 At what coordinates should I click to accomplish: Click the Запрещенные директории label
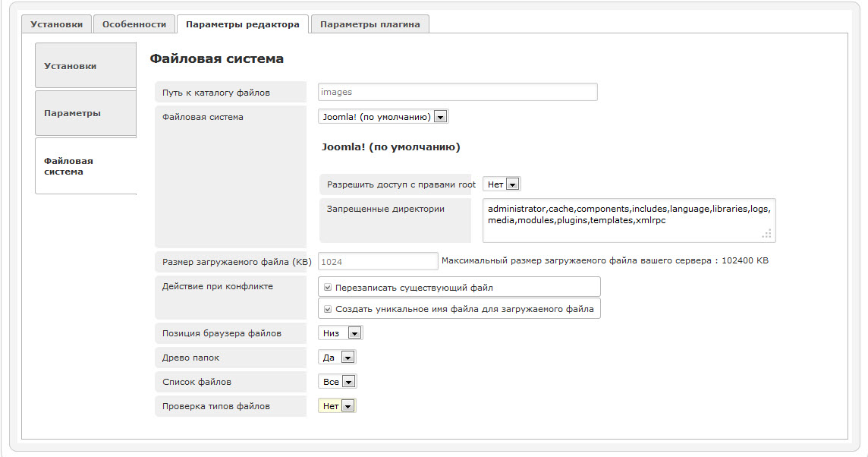pyautogui.click(x=385, y=209)
